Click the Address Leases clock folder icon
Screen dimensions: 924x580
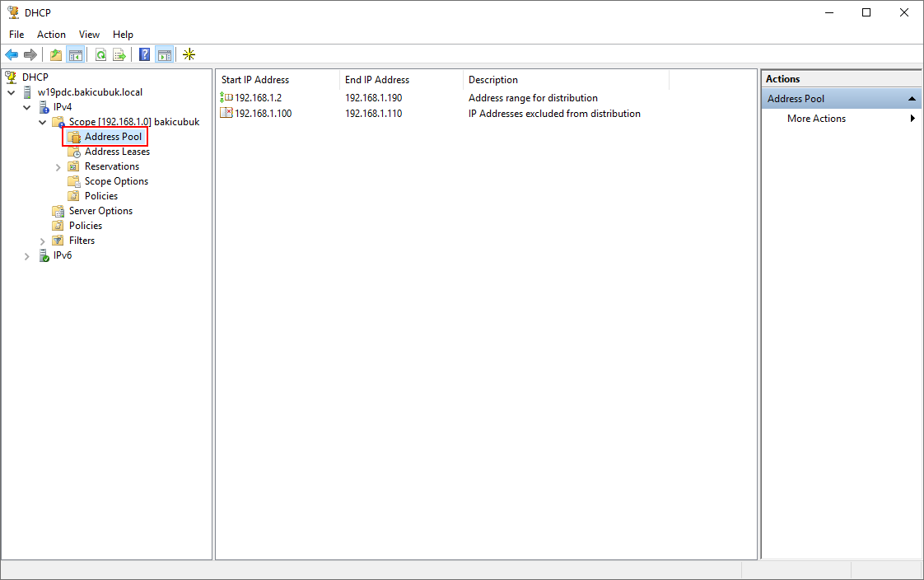[74, 152]
